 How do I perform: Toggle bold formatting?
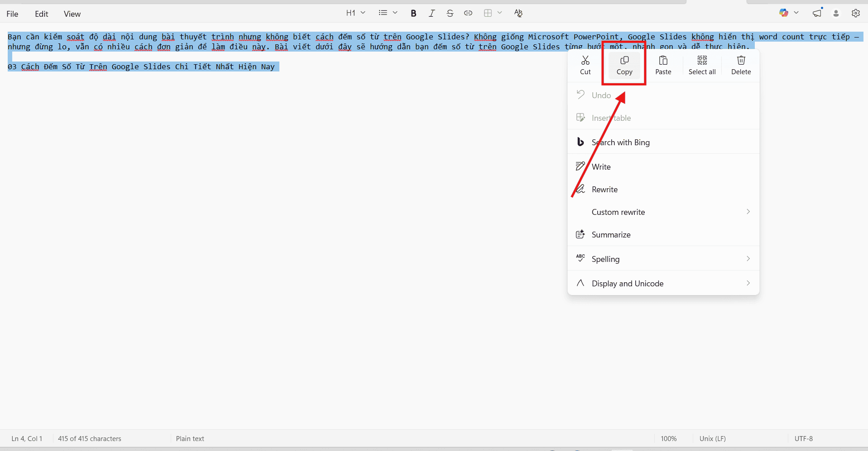[x=413, y=13]
